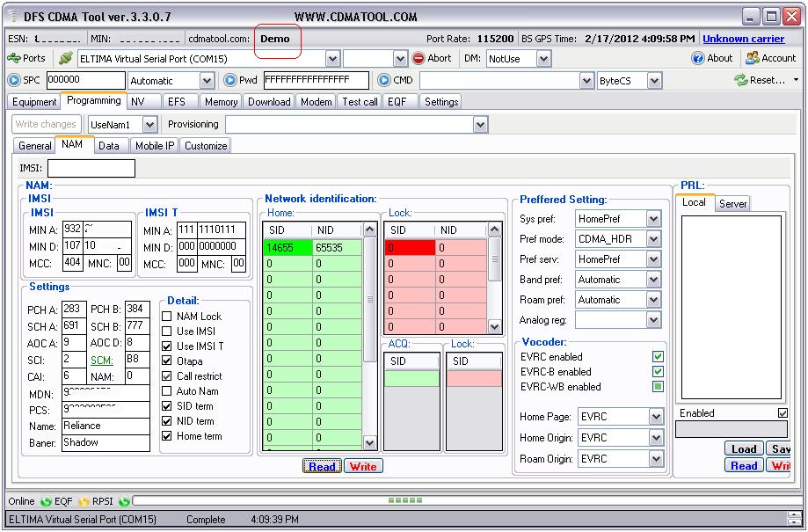Click the PRL Load button
808x532 pixels.
[744, 449]
